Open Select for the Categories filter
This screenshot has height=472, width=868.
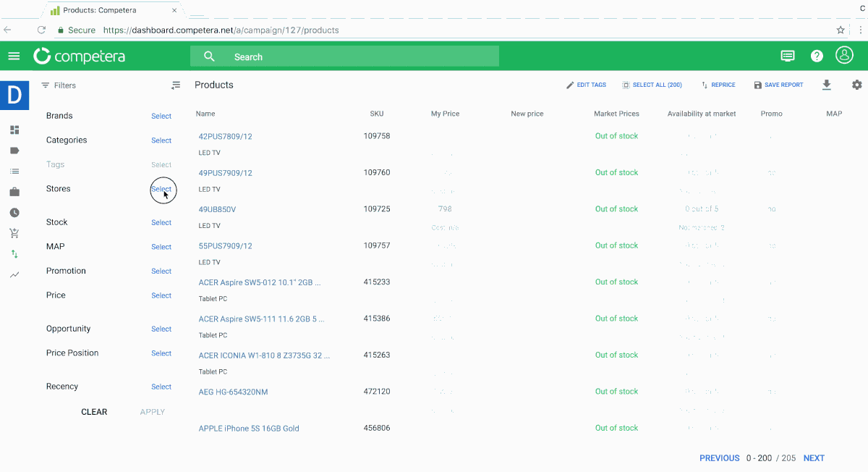161,140
